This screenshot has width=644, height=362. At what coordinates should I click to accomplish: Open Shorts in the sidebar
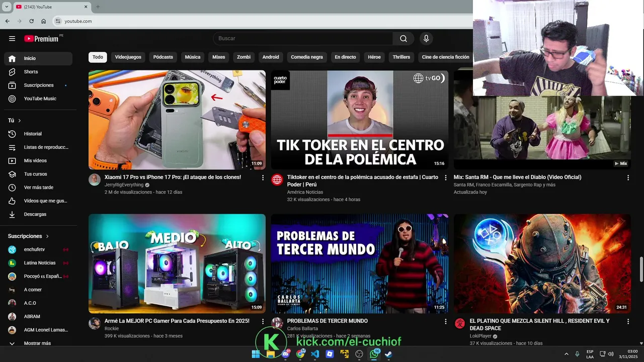38,72
